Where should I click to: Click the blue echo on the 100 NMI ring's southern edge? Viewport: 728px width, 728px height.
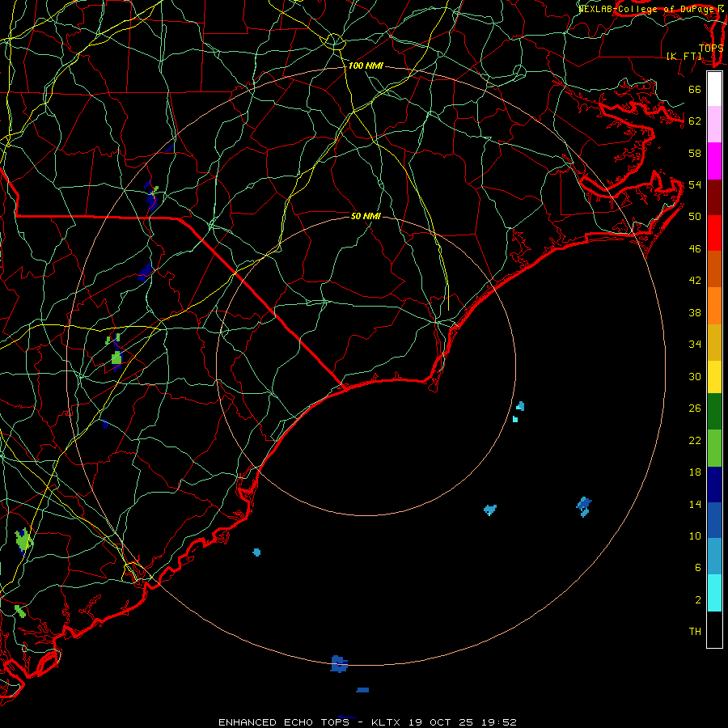pyautogui.click(x=339, y=664)
